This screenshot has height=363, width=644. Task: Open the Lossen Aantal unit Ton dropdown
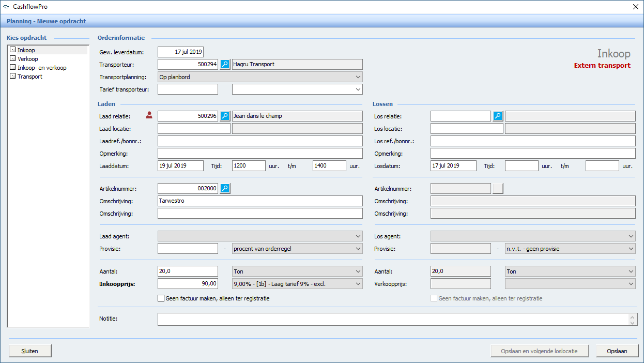570,271
